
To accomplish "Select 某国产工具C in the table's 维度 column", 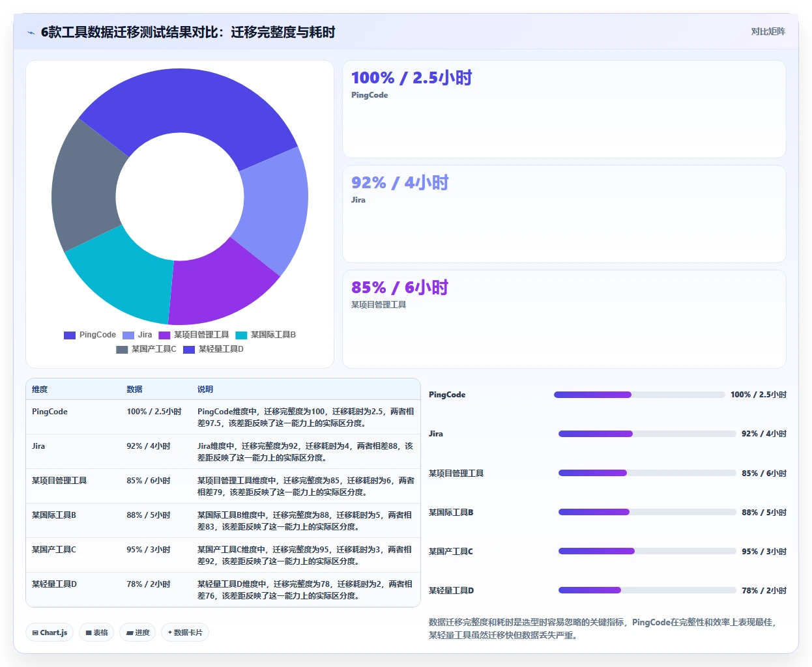I will 54,550.
